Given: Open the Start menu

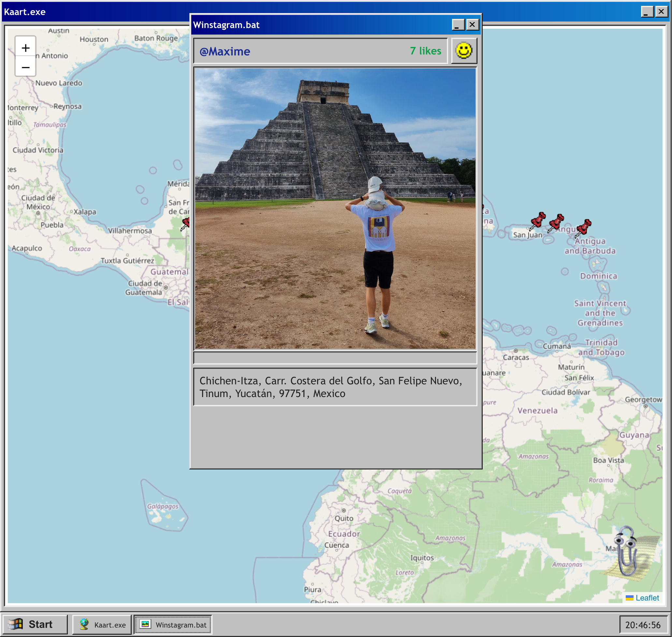Looking at the screenshot, I should pos(34,624).
